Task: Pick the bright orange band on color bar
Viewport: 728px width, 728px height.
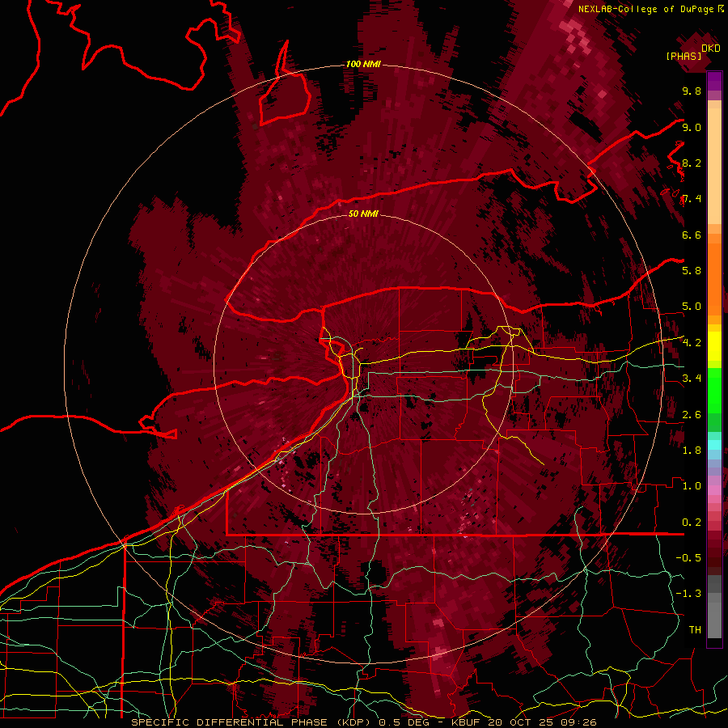Action: (714, 279)
